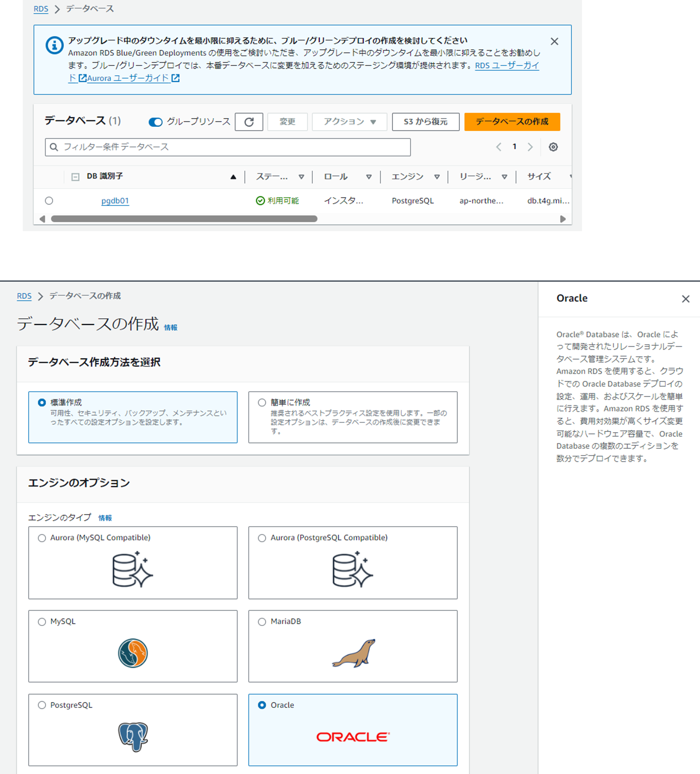700x774 pixels.
Task: Choose Aurora (MySQL Compatible) engine
Action: click(x=42, y=538)
